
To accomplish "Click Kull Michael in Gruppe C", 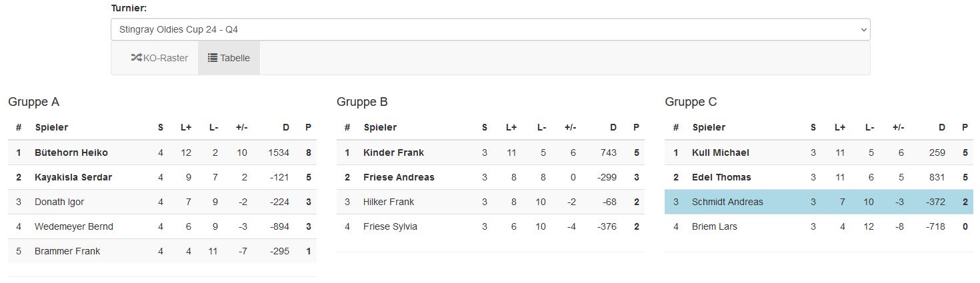I will [721, 152].
